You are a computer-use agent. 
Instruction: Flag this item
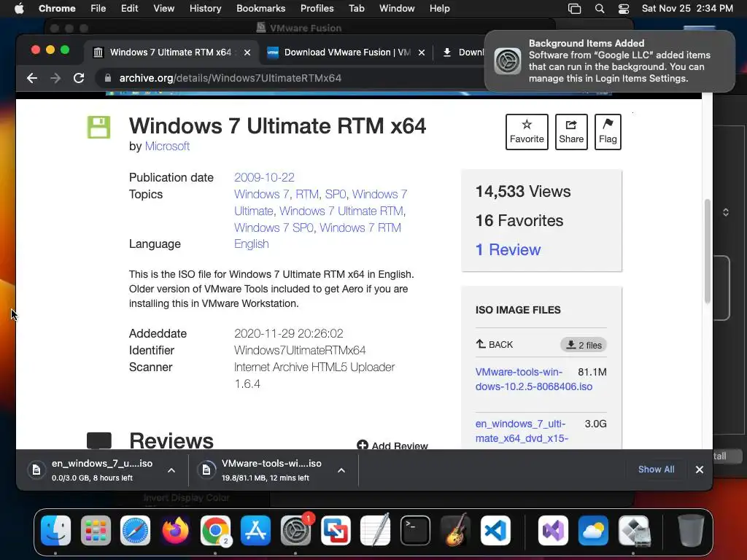pos(608,132)
